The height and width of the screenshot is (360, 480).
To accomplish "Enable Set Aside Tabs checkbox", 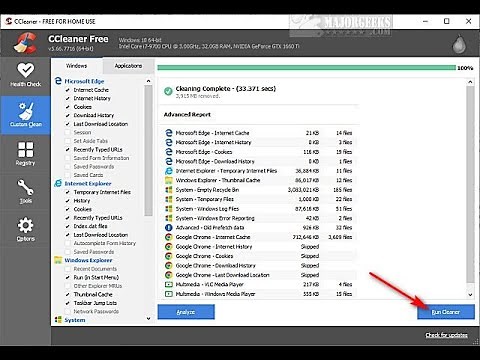I will (68, 141).
